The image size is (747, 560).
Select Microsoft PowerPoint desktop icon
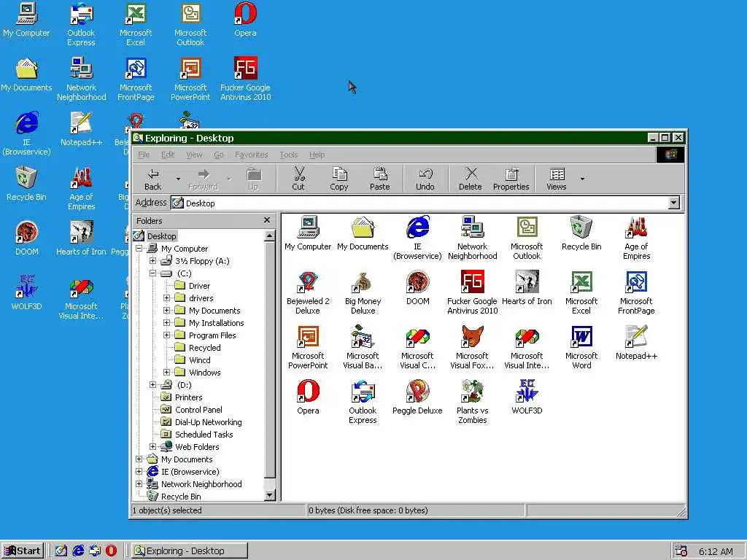click(190, 79)
